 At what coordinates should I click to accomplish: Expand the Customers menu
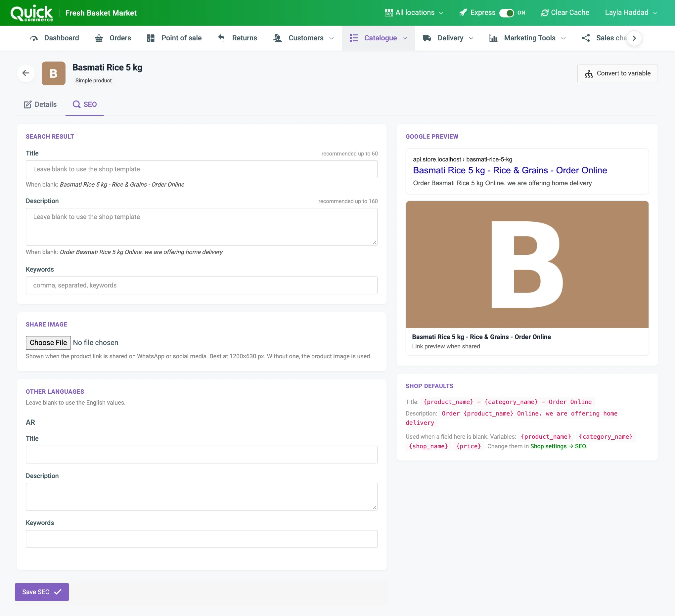304,38
